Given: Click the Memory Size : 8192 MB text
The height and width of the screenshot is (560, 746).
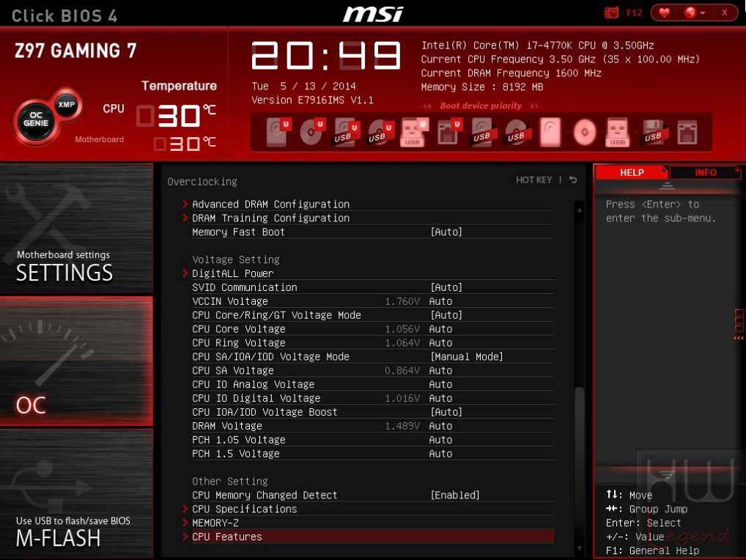Looking at the screenshot, I should pyautogui.click(x=482, y=87).
